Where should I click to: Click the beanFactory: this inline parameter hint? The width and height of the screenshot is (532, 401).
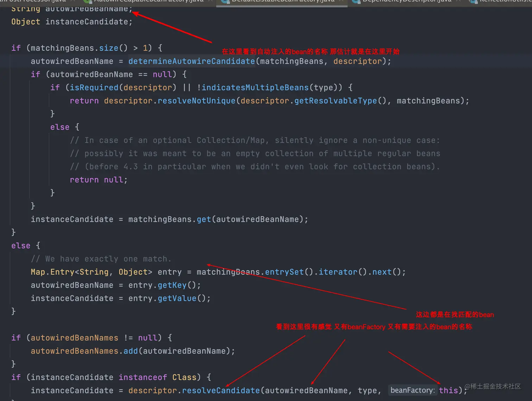pos(426,390)
